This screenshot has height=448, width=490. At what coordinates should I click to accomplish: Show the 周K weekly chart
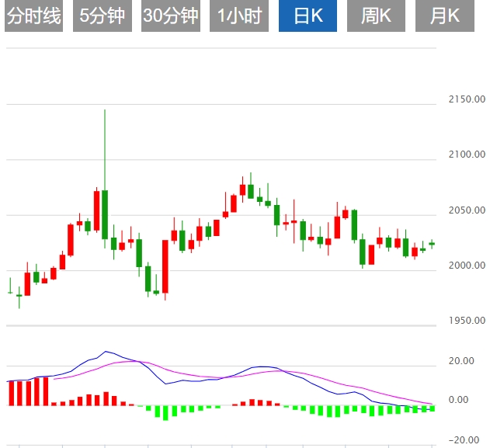pyautogui.click(x=376, y=16)
